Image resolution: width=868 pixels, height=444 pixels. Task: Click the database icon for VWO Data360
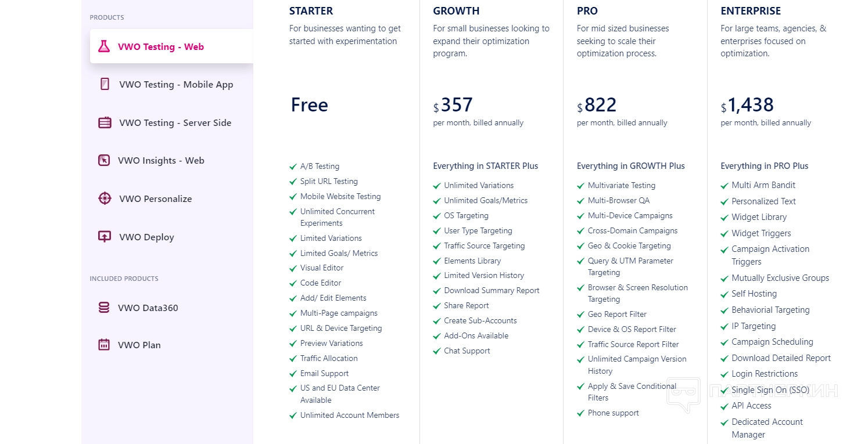pyautogui.click(x=104, y=308)
